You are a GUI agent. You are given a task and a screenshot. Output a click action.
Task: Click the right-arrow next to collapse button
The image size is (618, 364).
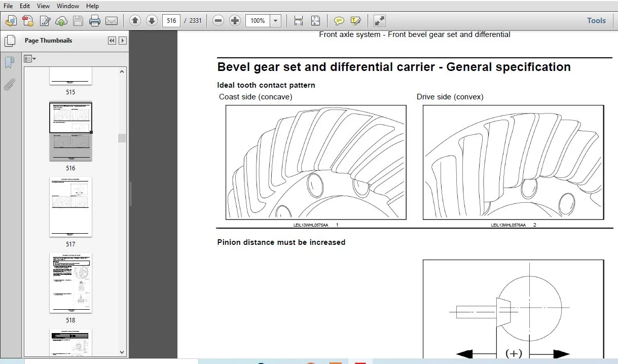coord(123,41)
